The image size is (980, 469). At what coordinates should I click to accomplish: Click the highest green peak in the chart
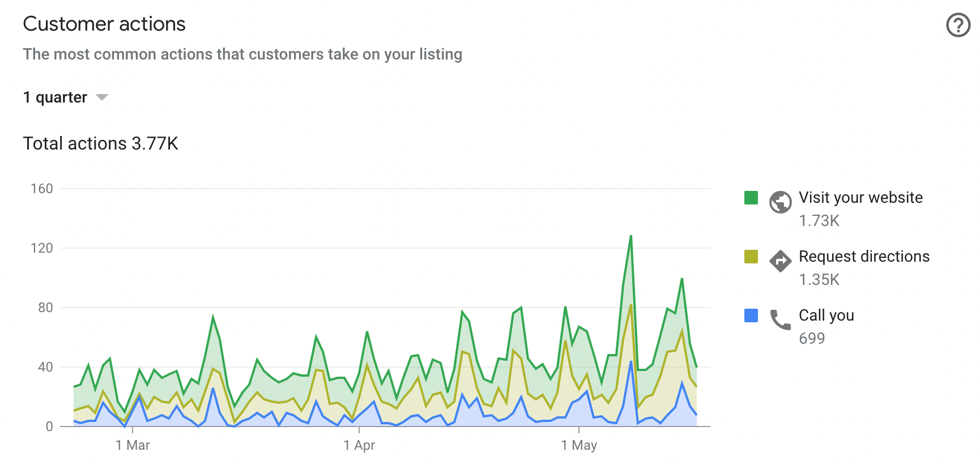pyautogui.click(x=630, y=236)
